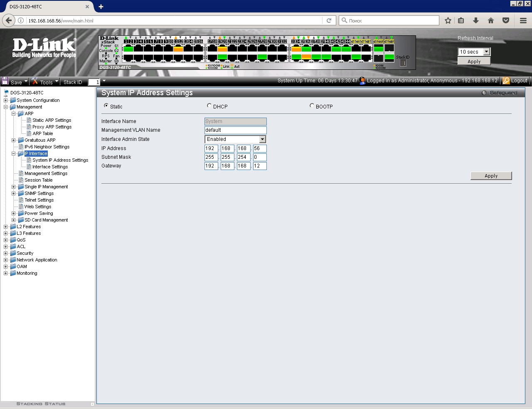The image size is (532, 409).
Task: Open the Monitoring tree folder
Action: [27, 273]
